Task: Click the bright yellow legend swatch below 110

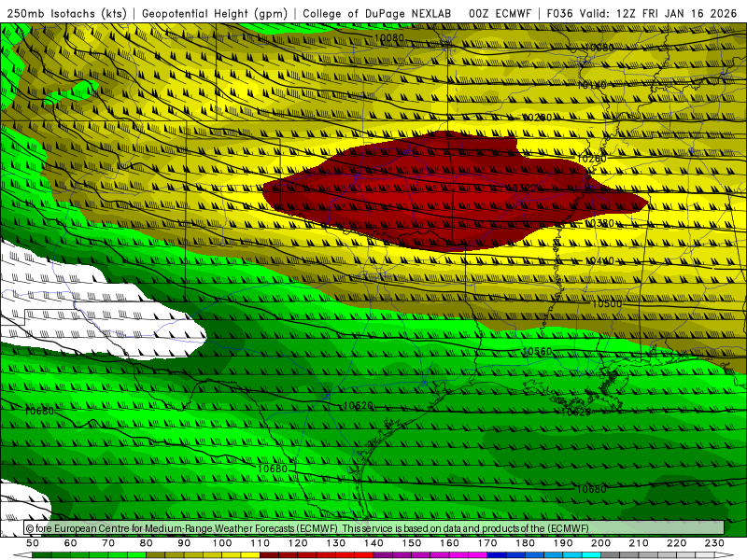Action: pos(250,555)
